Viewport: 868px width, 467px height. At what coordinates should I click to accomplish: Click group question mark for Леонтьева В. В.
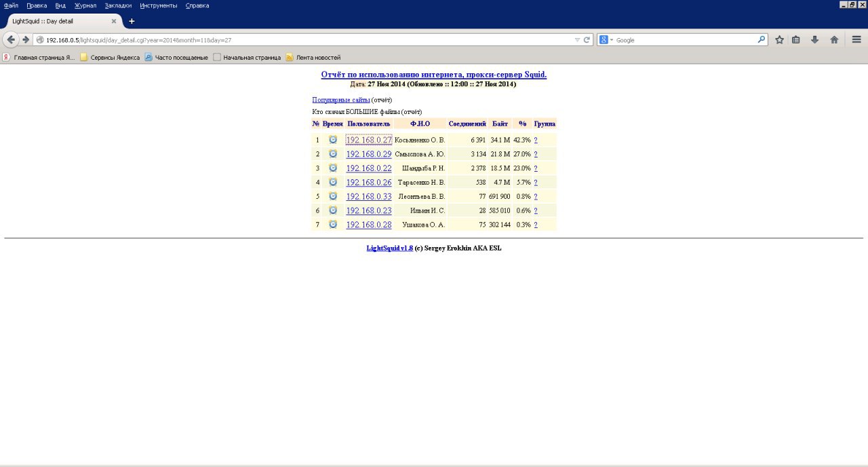click(x=536, y=197)
